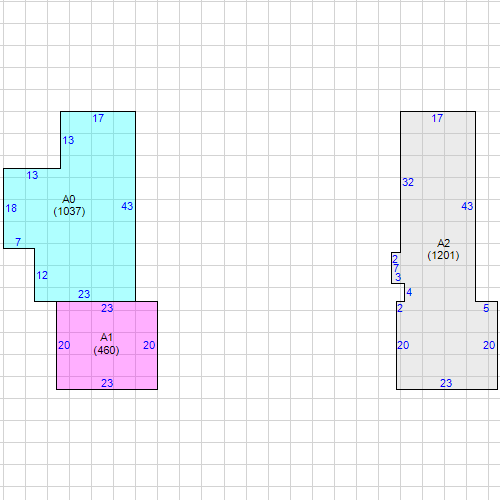Click the 17 dimension at top of A0

click(x=98, y=118)
